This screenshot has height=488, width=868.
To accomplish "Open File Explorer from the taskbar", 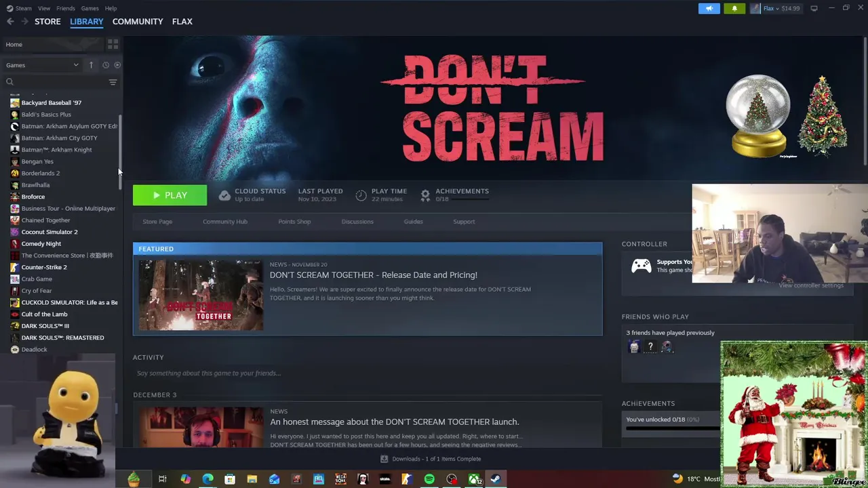I will tap(252, 479).
